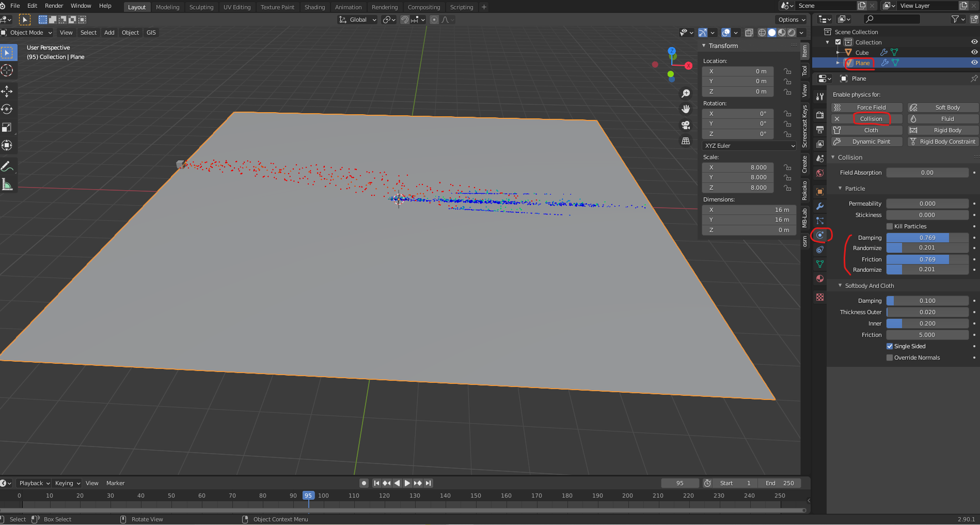Viewport: 980px width, 525px height.
Task: Hide the Plane in the outliner
Action: [974, 63]
